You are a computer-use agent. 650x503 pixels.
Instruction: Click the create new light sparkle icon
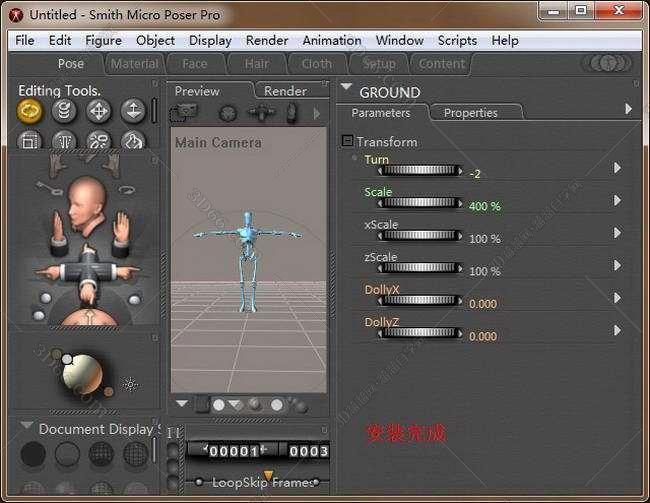[x=130, y=384]
